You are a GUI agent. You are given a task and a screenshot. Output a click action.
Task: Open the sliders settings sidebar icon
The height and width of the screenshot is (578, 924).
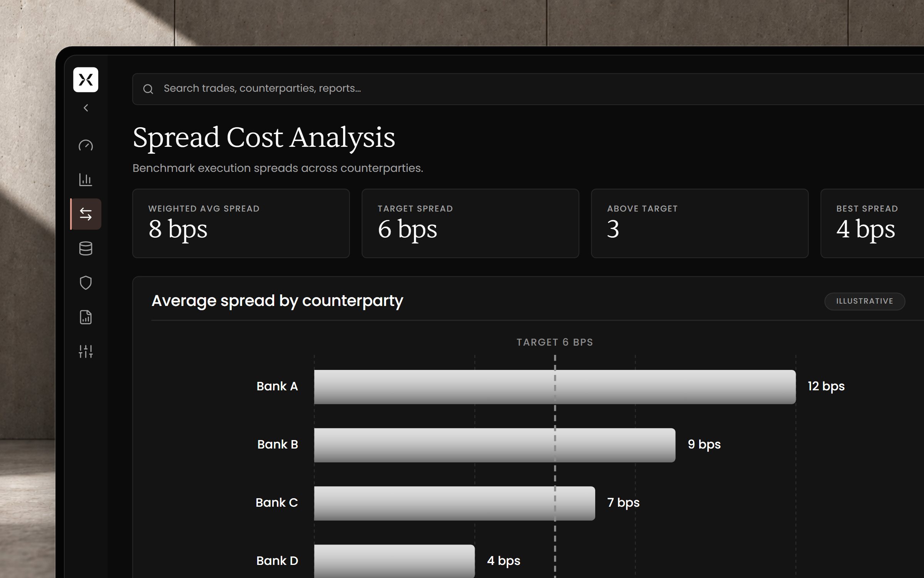tap(85, 351)
